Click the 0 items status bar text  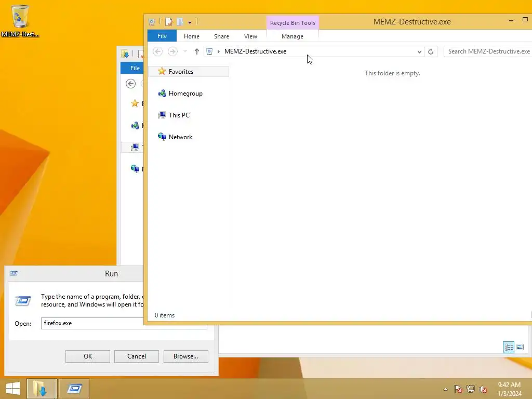click(x=165, y=315)
